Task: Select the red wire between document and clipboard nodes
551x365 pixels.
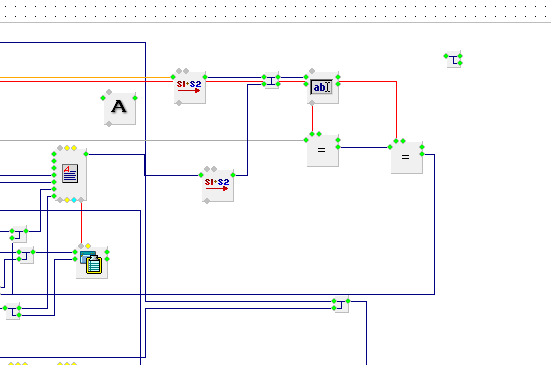Action: [x=82, y=223]
